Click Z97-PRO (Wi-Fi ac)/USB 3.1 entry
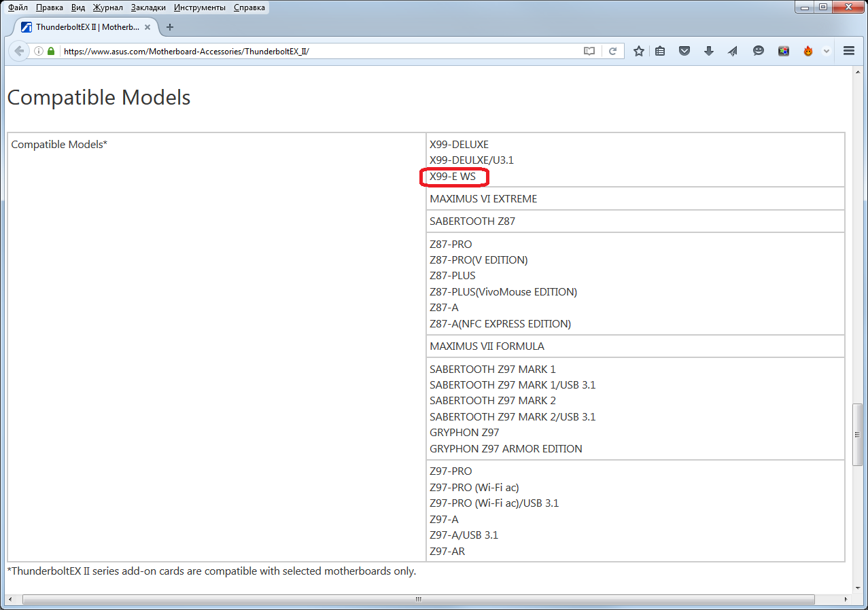 [494, 503]
